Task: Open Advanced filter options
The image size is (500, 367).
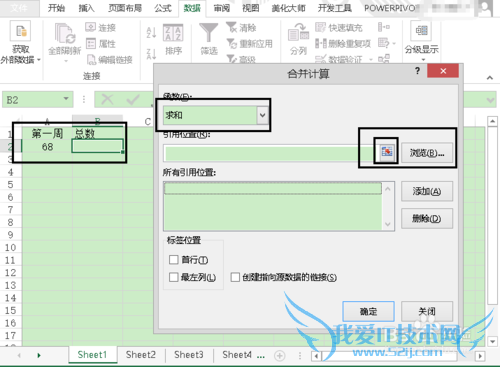Action: (241, 59)
